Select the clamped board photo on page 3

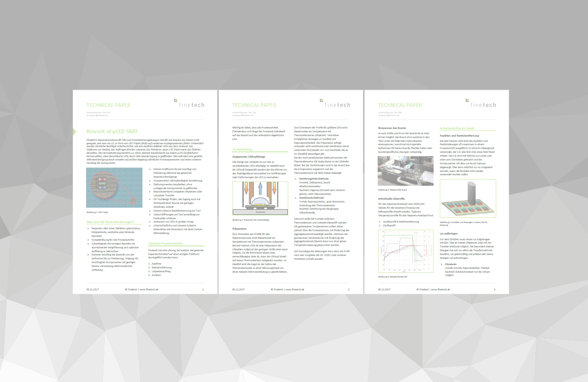point(405,170)
